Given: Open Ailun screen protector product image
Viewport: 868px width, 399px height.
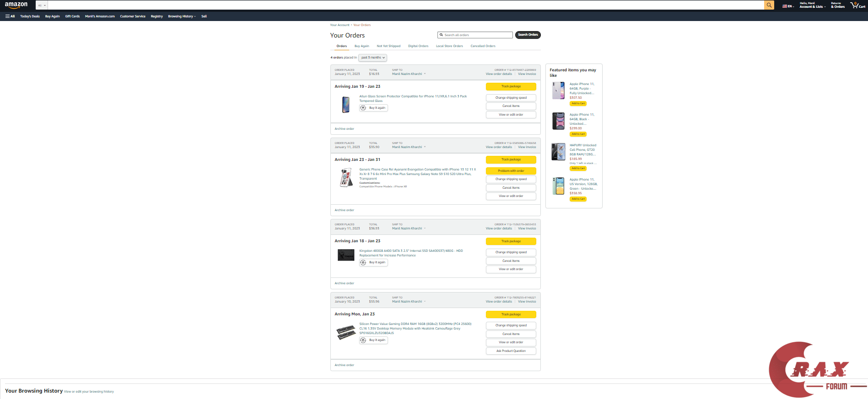Looking at the screenshot, I should [x=346, y=105].
